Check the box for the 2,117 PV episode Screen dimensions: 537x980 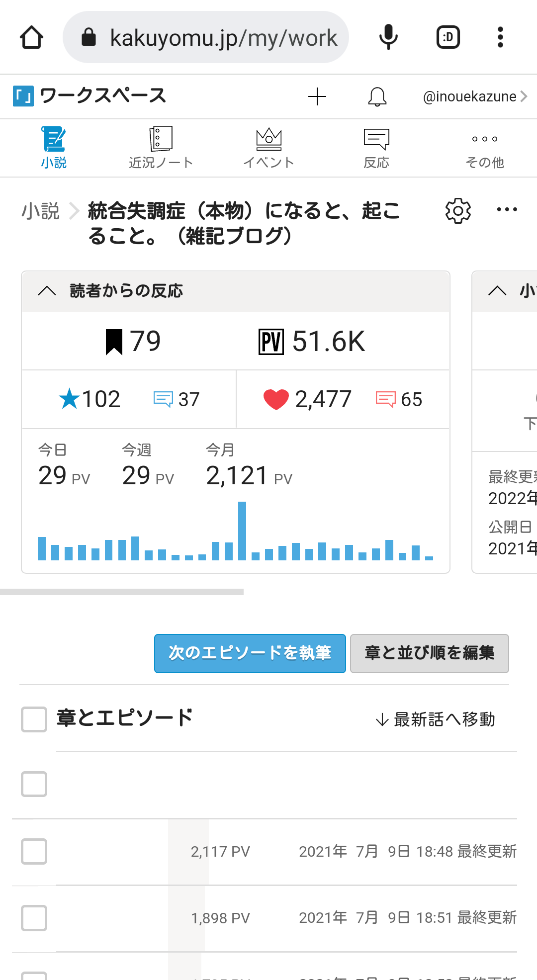34,851
